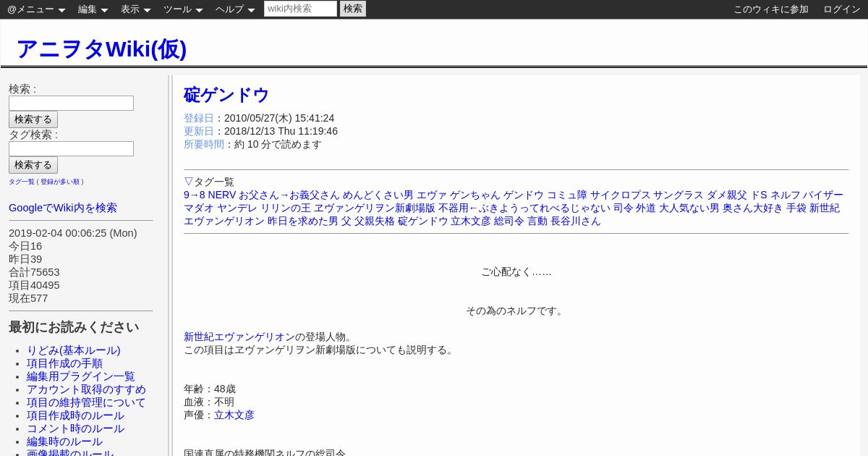Screen dimensions: 868x456
Task: Open the ヘルプ dropdown menu
Action: point(235,9)
